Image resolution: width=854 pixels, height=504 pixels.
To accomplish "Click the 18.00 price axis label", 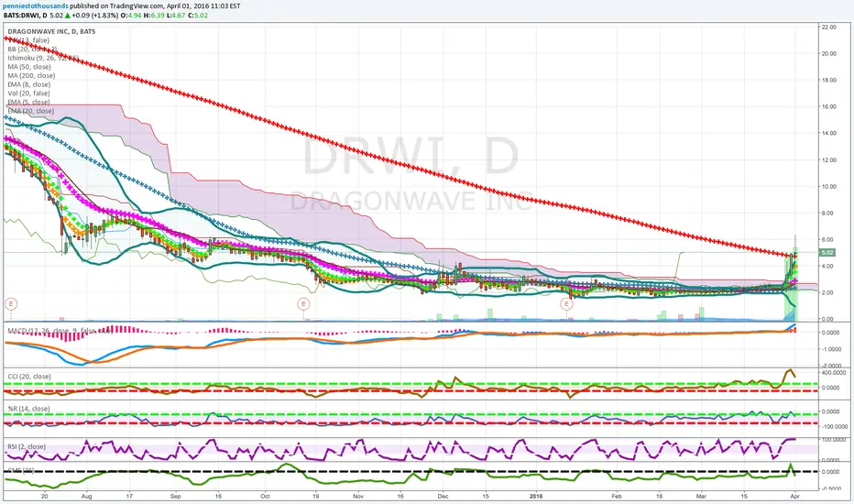I will (829, 80).
